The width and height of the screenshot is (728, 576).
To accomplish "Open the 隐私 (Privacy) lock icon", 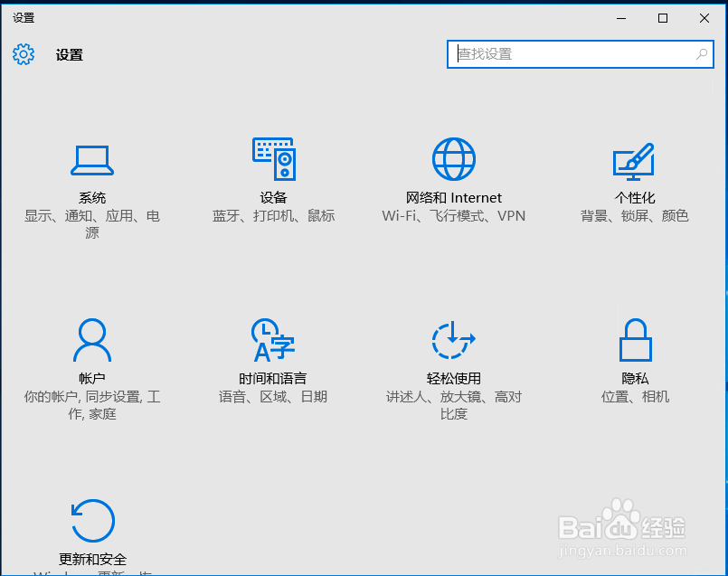I will click(x=634, y=339).
